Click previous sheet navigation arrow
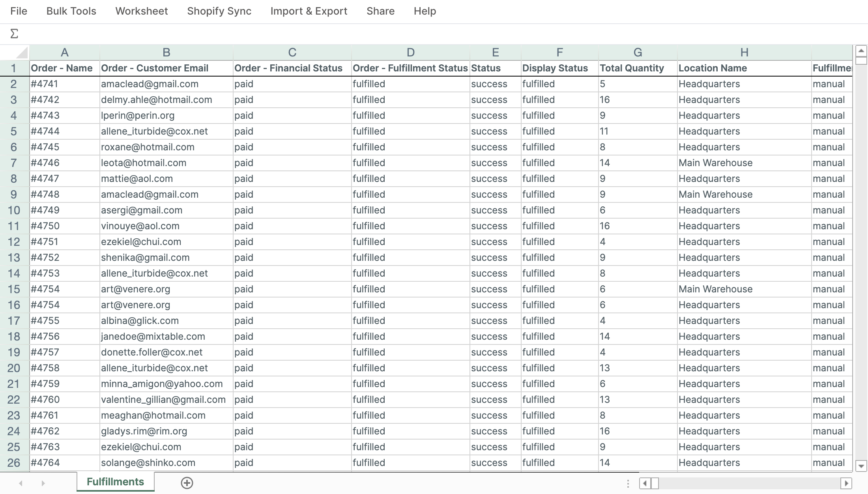This screenshot has height=494, width=868. click(21, 483)
